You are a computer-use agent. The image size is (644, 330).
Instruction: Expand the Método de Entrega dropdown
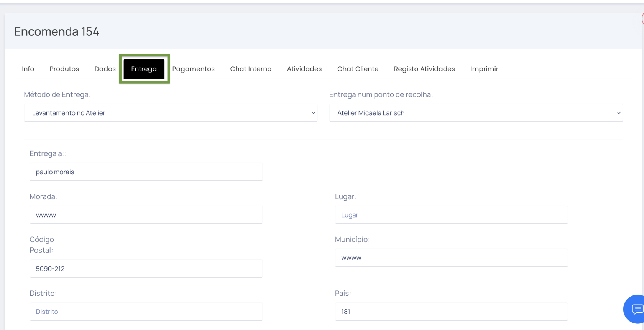click(x=171, y=113)
